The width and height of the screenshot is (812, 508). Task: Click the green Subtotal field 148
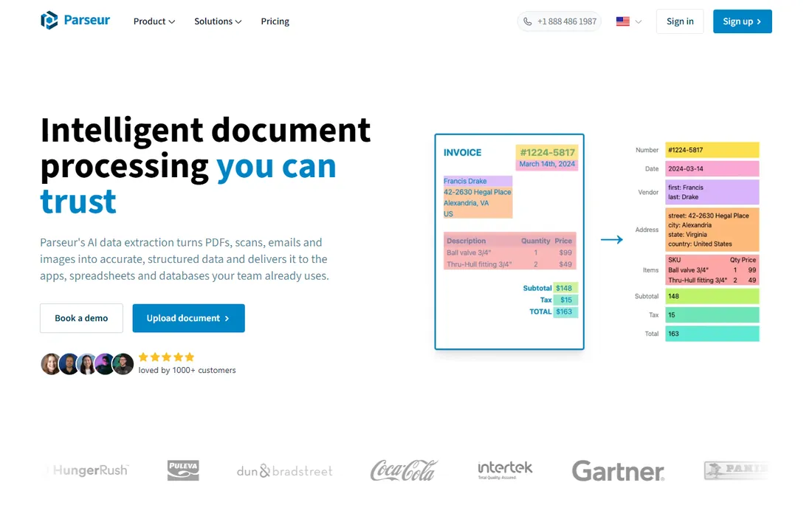712,296
